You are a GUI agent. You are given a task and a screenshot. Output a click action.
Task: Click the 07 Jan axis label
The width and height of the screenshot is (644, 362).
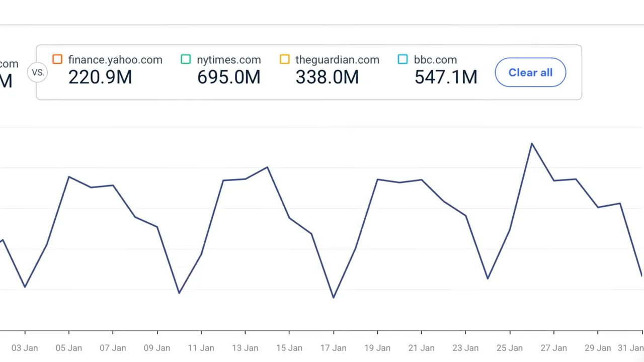[113, 348]
